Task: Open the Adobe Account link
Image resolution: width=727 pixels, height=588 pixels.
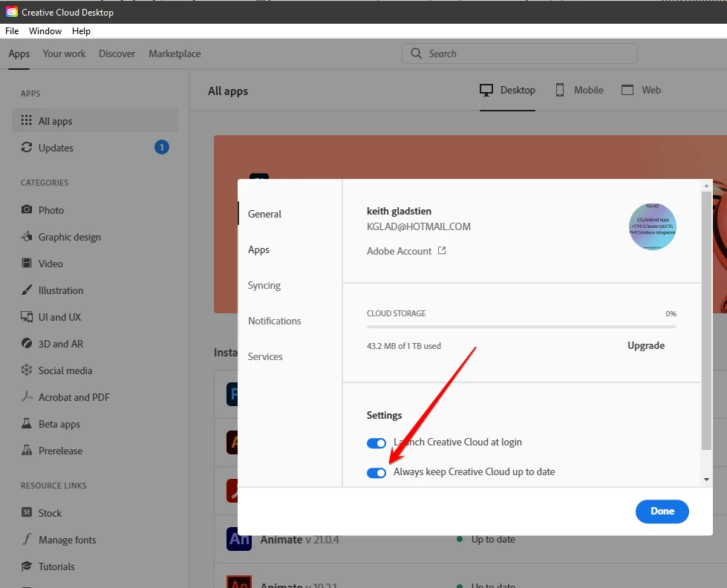Action: 400,251
